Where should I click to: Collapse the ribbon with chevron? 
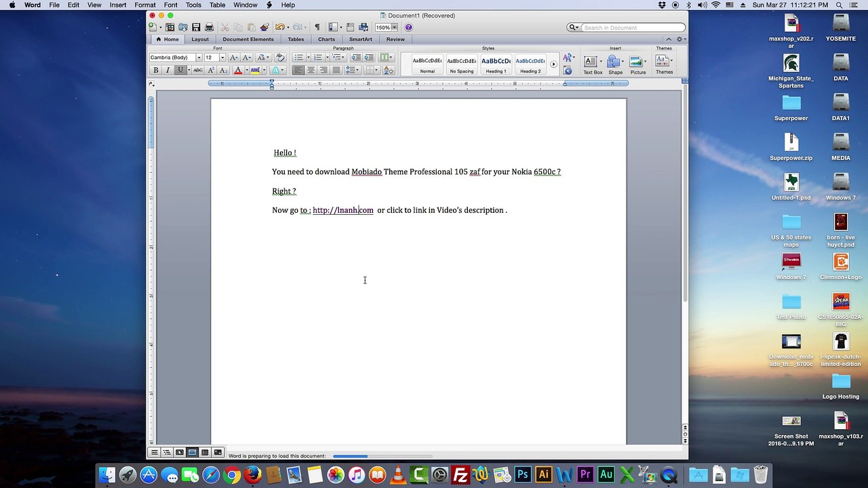point(669,39)
